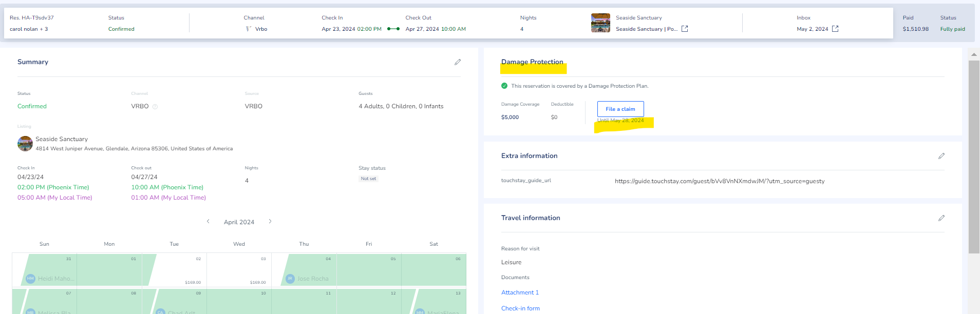980x314 pixels.
Task: Open the Check-in form link
Action: [x=520, y=308]
